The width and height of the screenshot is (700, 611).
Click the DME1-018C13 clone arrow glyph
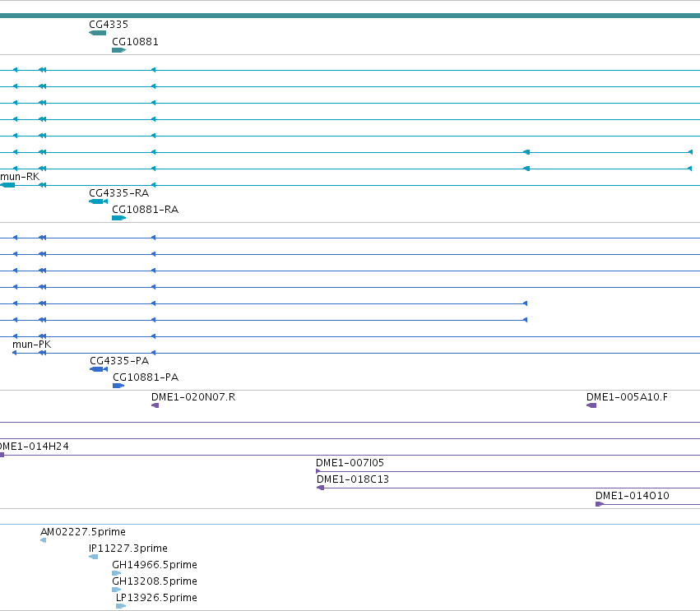pos(320,488)
